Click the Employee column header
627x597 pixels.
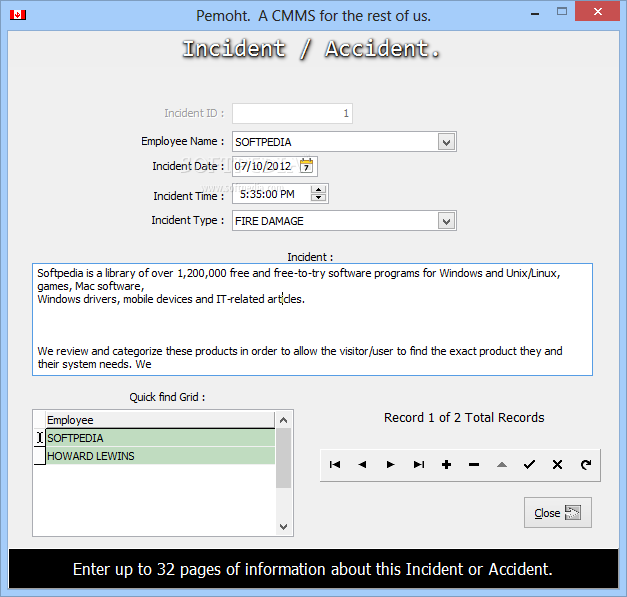point(160,420)
